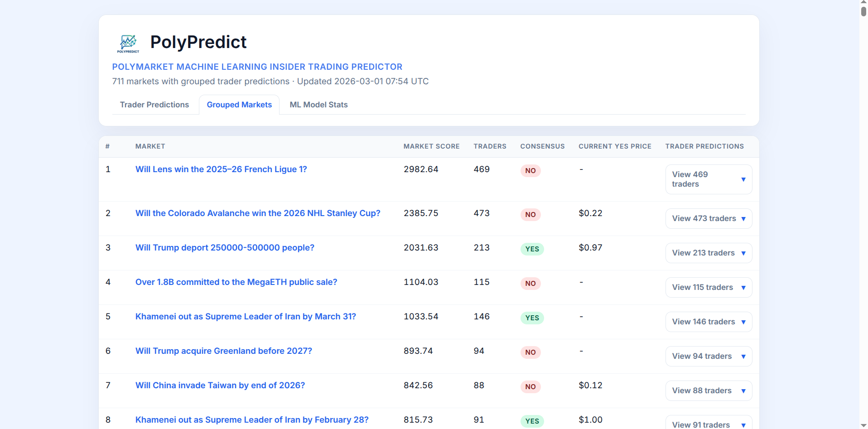Expand the View 94 traders dropdown
The width and height of the screenshot is (868, 429).
709,356
